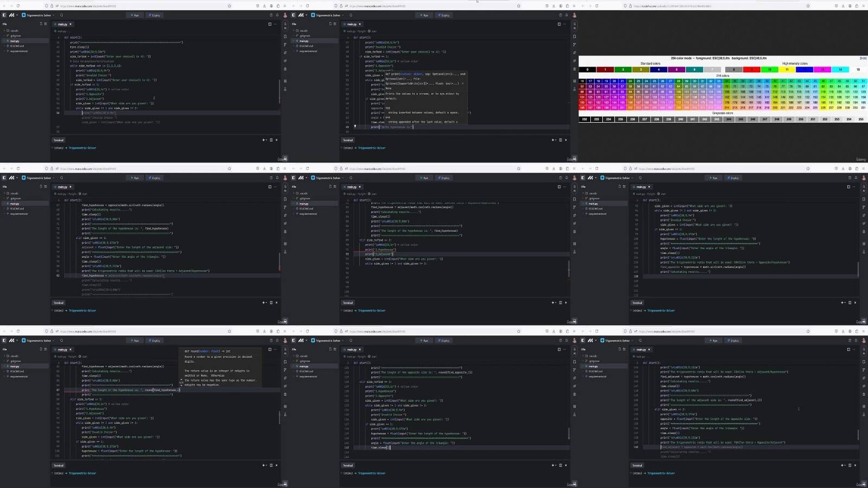Click dark red swatch 1 in color chart
868x488 pixels.
pos(605,69)
